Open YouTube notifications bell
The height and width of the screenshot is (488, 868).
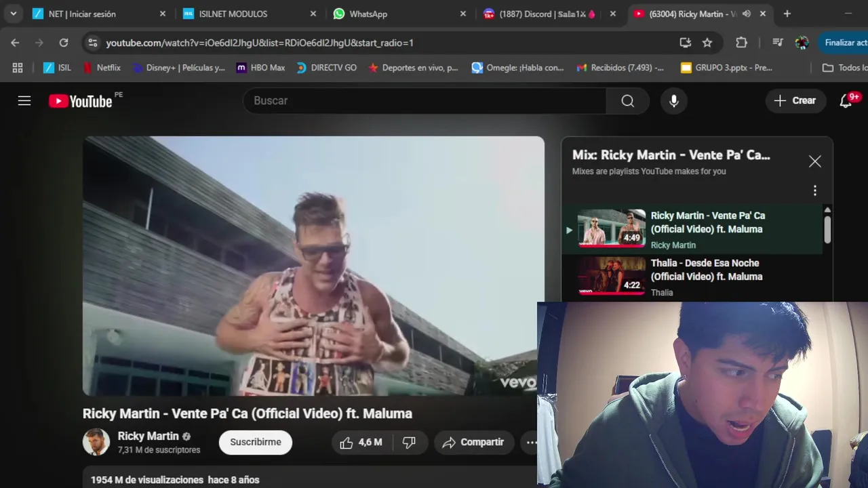(x=846, y=101)
